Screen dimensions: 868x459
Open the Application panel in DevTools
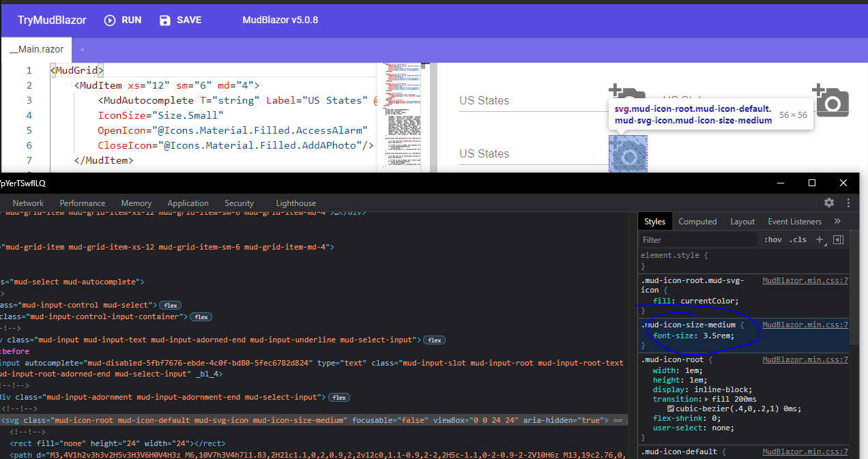[188, 203]
